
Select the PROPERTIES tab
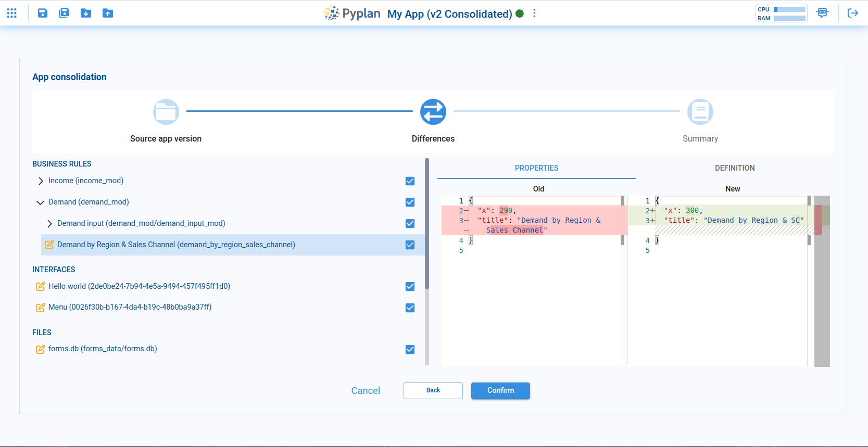tap(536, 168)
